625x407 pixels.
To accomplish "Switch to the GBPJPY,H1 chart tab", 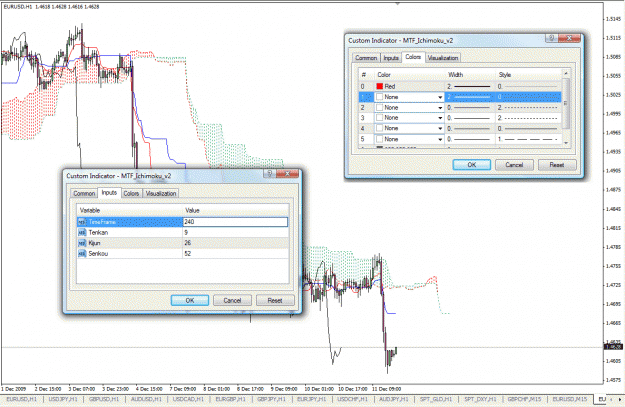I will (x=271, y=399).
